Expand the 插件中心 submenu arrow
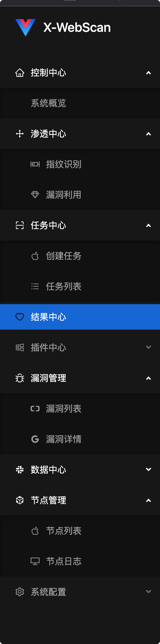 (149, 347)
